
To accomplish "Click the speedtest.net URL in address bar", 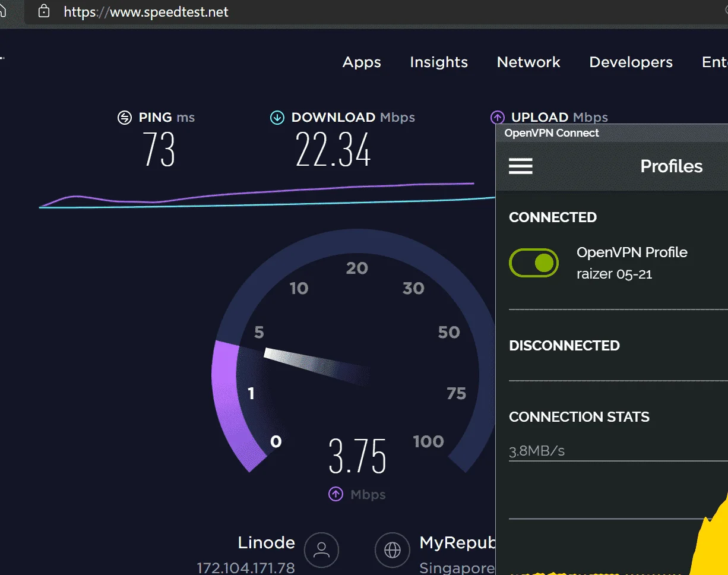I will (x=146, y=12).
